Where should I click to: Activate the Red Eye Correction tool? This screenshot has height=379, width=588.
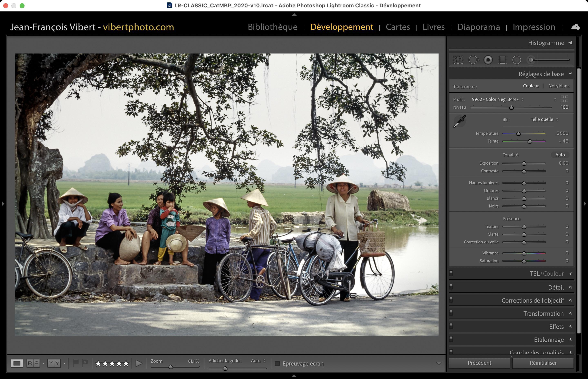point(488,60)
